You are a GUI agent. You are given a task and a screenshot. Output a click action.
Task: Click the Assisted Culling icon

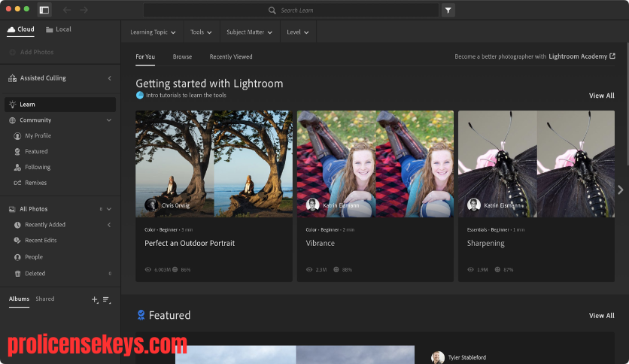click(x=13, y=78)
